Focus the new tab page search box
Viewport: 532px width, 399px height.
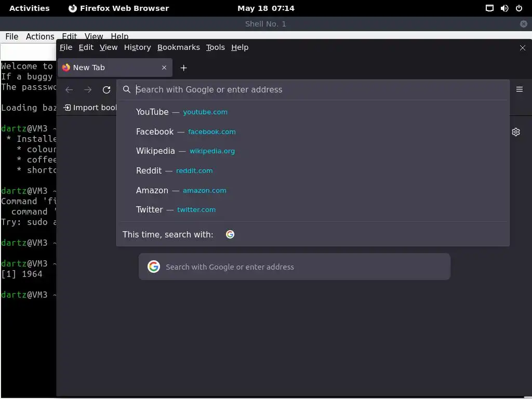tap(295, 267)
